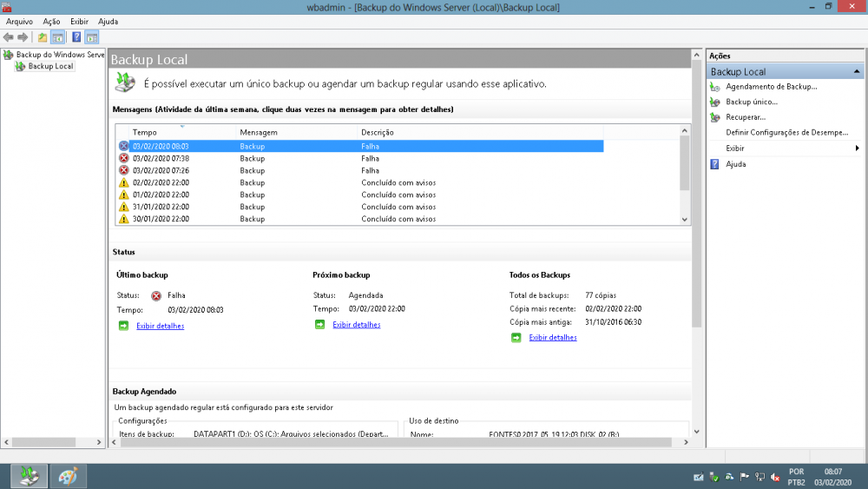Viewport: 868px width, 489px height.
Task: Click the Agendamento de Backup icon
Action: tap(714, 87)
